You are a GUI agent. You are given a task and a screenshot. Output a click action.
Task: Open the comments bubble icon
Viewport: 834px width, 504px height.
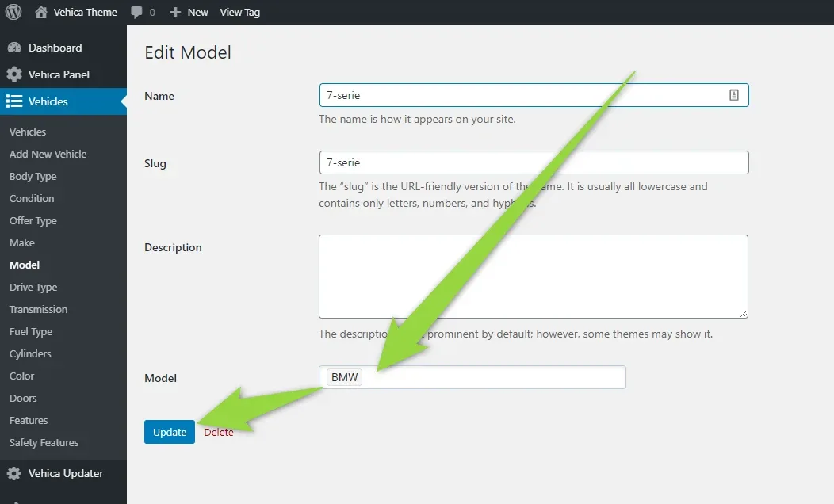pyautogui.click(x=136, y=12)
